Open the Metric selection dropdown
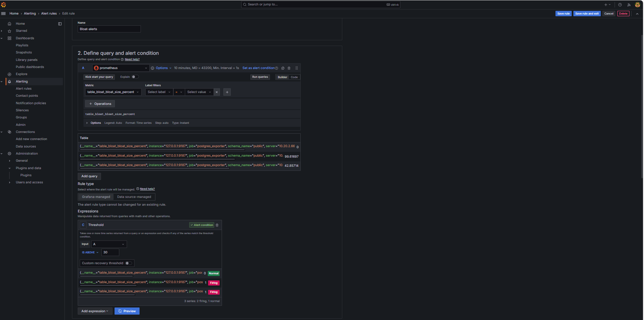 [x=113, y=92]
